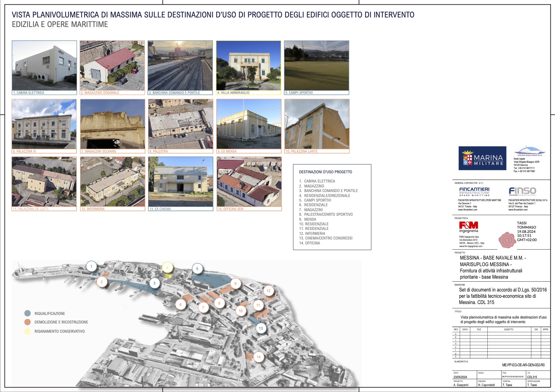The image size is (555, 392).
Task: Click the orange Demolizione e Ricostruzione legend circle
Action: tap(28, 322)
